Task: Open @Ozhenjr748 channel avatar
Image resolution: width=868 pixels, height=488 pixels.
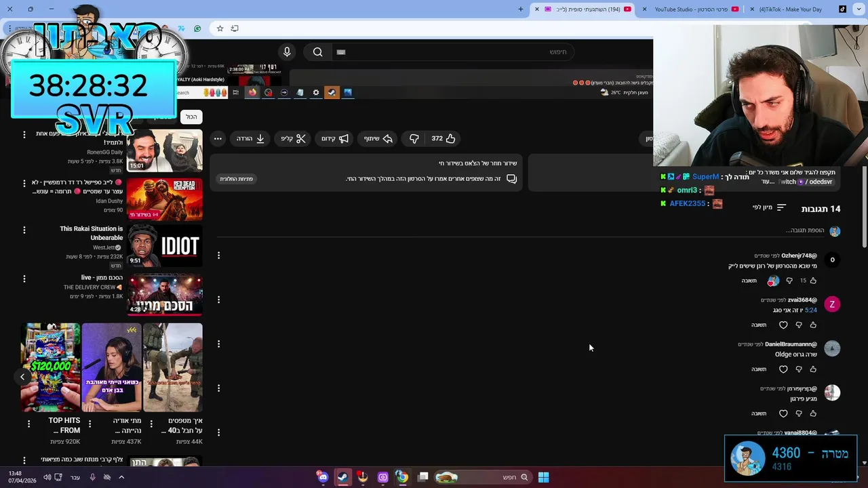Action: tap(832, 260)
